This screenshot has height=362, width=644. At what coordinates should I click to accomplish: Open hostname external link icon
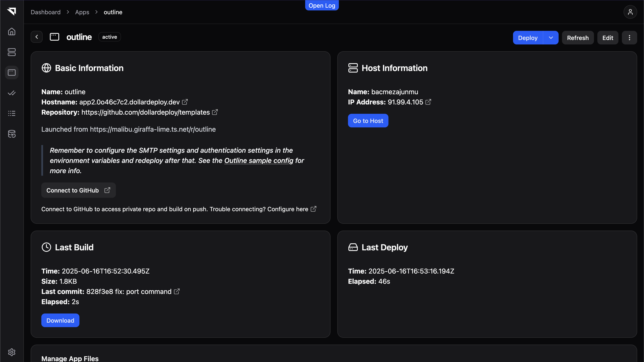(185, 102)
